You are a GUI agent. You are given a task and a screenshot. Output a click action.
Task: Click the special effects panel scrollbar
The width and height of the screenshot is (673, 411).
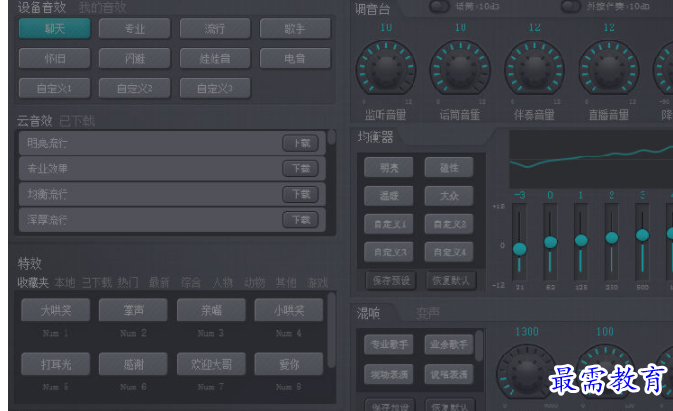click(x=331, y=330)
